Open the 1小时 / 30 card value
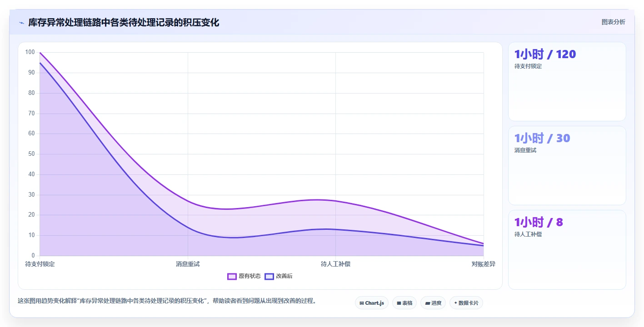 [542, 138]
